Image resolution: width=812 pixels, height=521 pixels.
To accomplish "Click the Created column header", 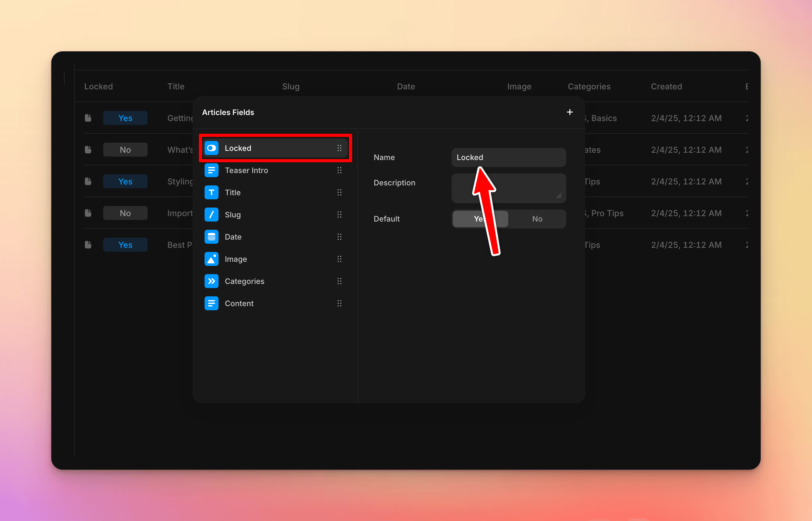I will pyautogui.click(x=666, y=86).
